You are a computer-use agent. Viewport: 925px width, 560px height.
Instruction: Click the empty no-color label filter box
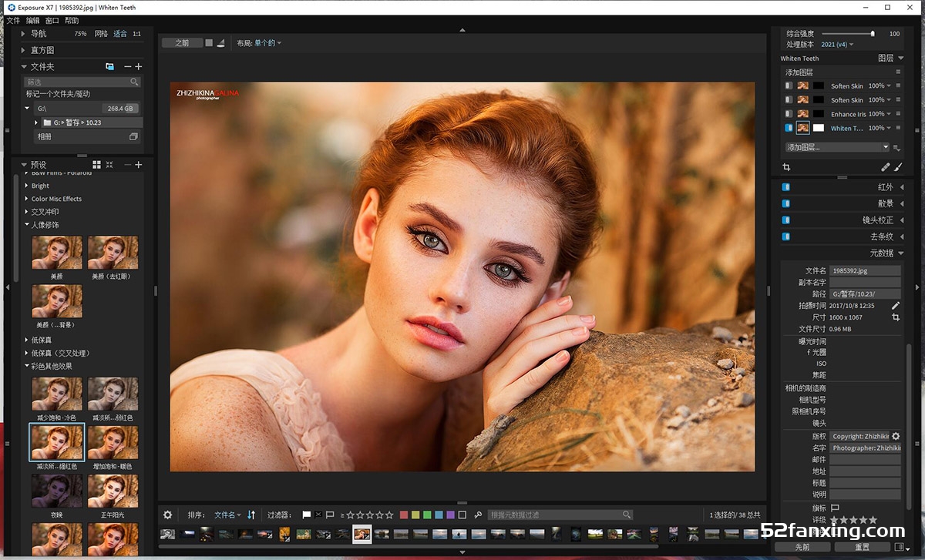[x=462, y=515]
